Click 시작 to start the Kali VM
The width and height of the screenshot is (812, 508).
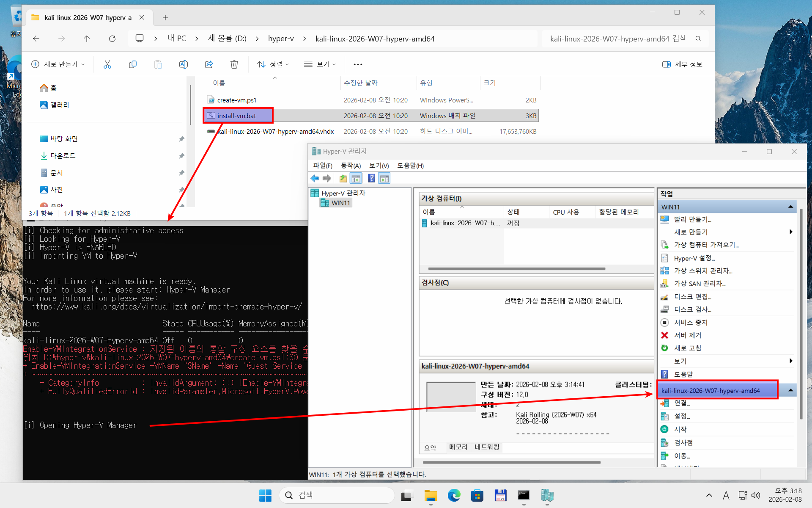(680, 429)
